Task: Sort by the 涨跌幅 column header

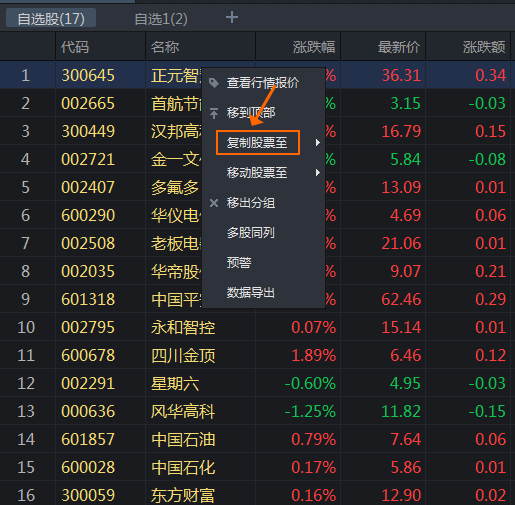Action: tap(314, 47)
